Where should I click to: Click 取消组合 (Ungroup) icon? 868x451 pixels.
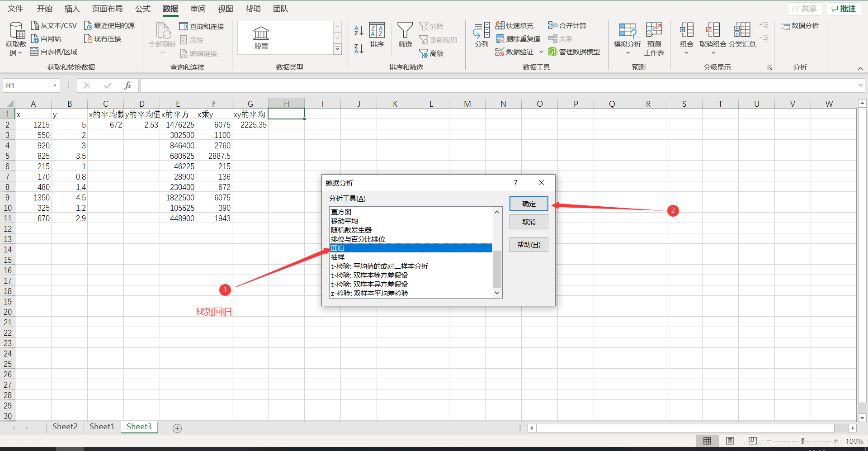pyautogui.click(x=713, y=30)
